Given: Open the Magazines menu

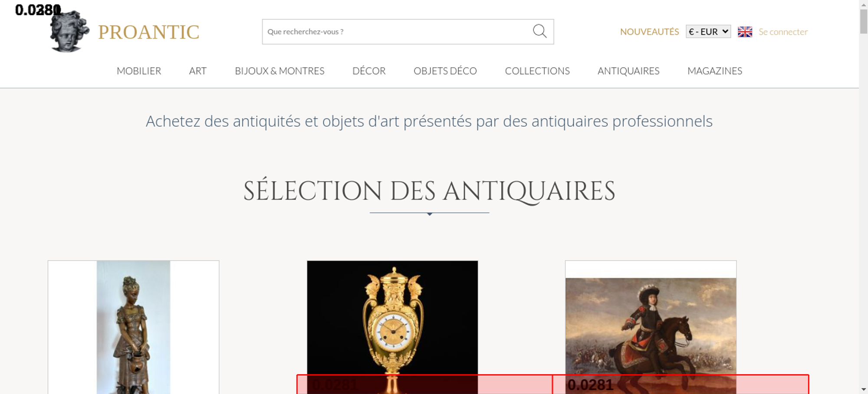Looking at the screenshot, I should [714, 71].
